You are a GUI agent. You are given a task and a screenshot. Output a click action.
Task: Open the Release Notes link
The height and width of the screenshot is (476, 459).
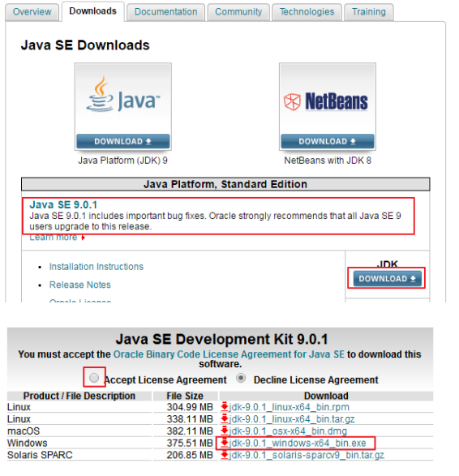pos(79,285)
